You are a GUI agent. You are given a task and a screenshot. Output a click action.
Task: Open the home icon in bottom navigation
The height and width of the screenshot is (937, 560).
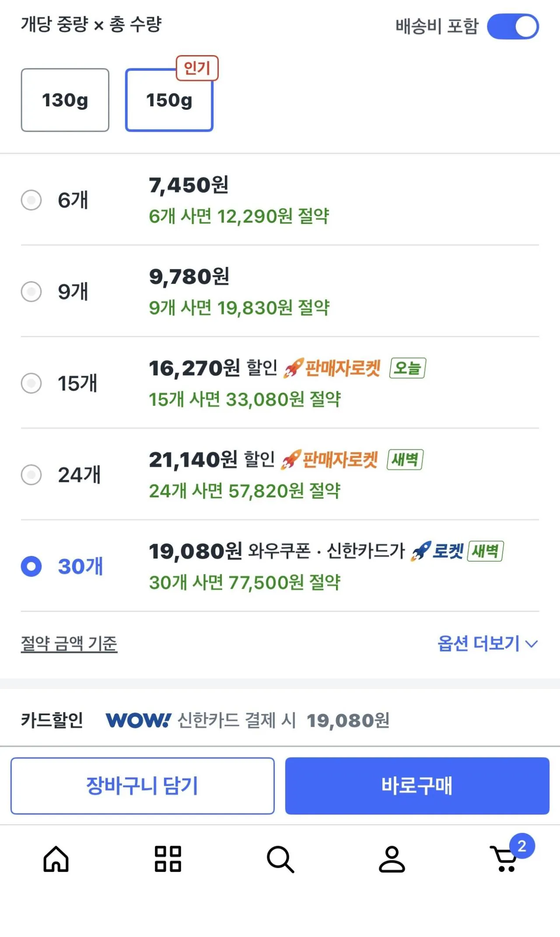(56, 859)
